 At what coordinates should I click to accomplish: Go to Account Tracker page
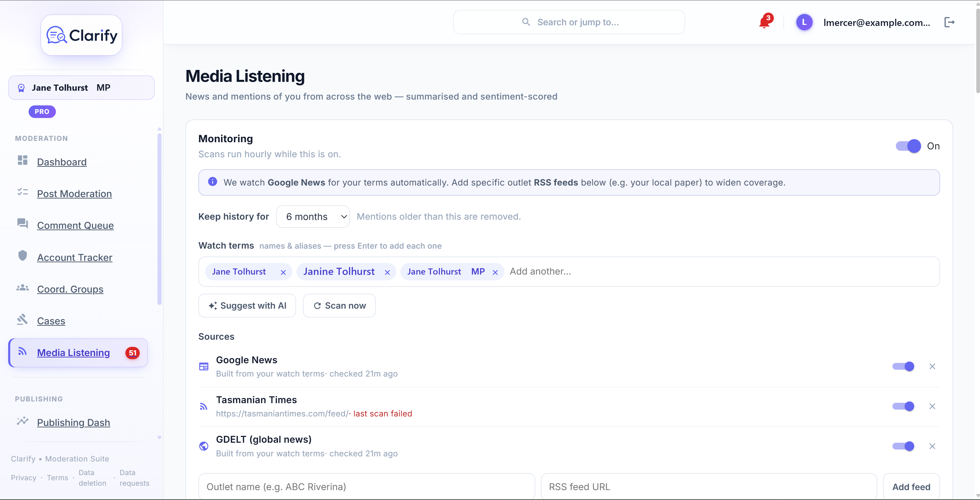click(x=75, y=258)
